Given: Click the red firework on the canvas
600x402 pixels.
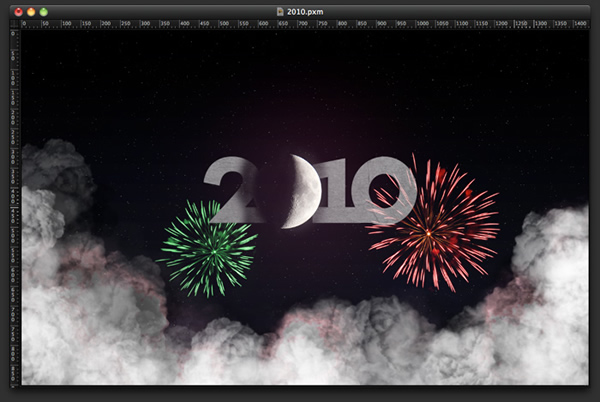Looking at the screenshot, I should pos(432,223).
